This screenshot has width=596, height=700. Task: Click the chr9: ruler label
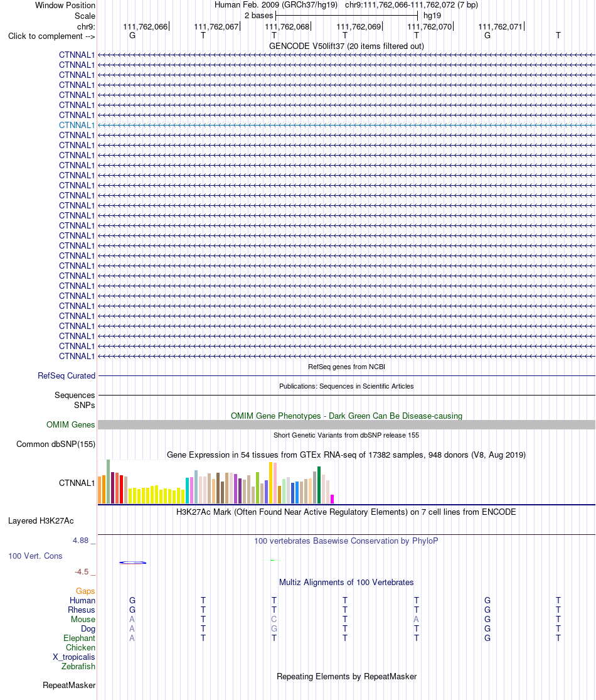86,27
